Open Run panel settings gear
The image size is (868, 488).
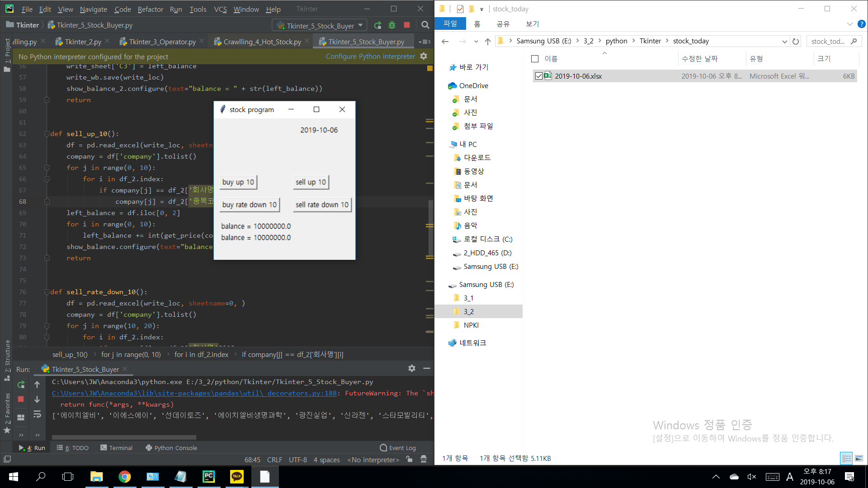point(411,369)
